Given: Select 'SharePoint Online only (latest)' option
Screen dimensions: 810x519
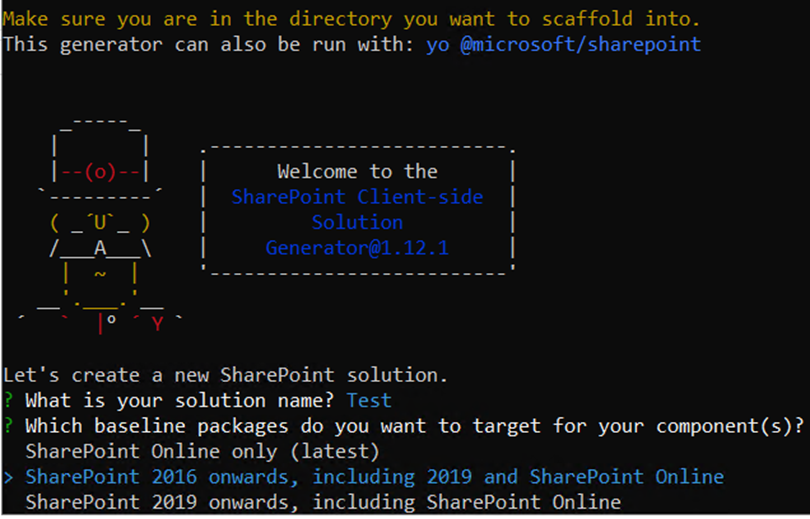Looking at the screenshot, I should click(x=202, y=452).
